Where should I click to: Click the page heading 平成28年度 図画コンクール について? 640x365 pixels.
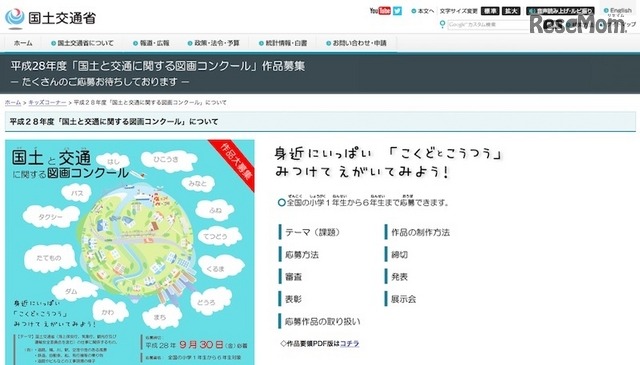[114, 122]
